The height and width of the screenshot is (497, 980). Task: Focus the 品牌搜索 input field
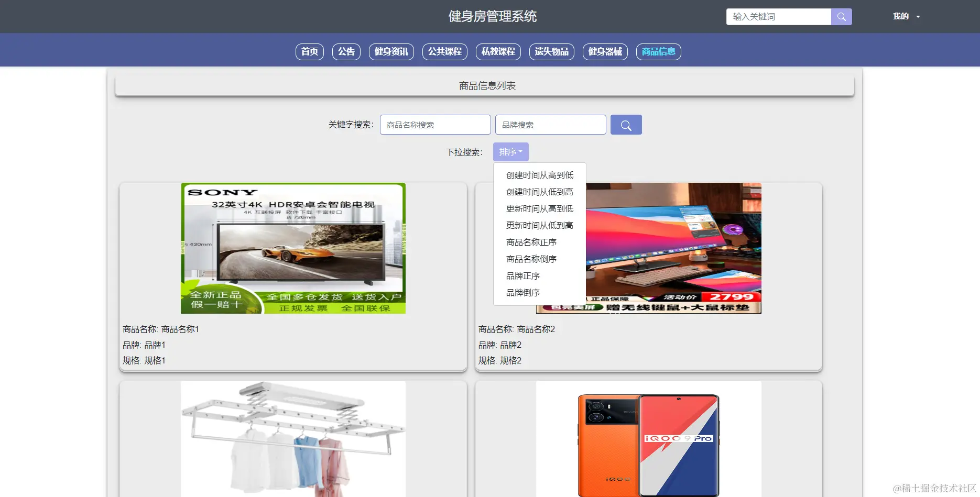(551, 125)
